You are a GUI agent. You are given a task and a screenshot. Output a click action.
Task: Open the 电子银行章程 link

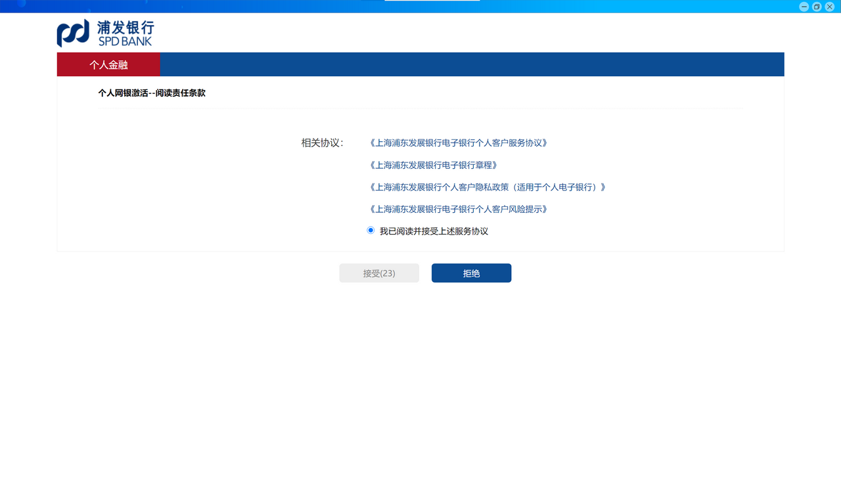(433, 165)
